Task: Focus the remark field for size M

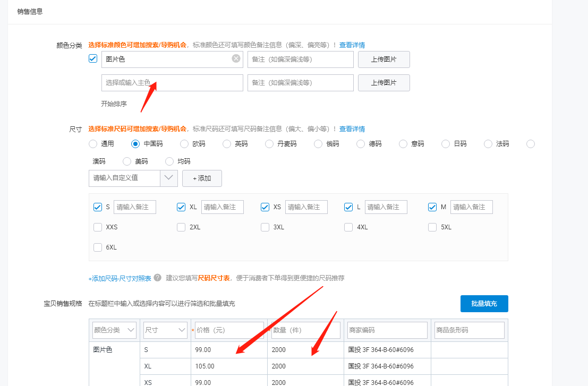Action: tap(471, 207)
